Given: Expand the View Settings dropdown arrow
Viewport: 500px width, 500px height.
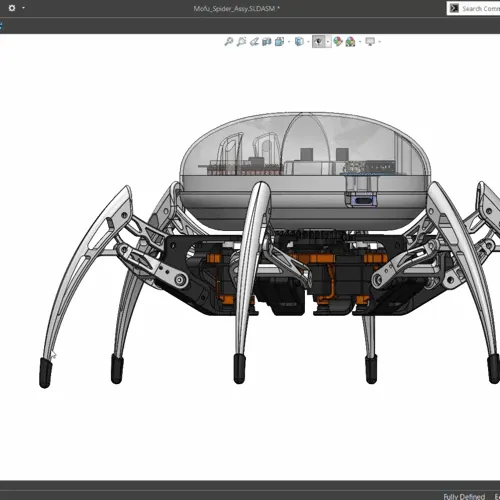Looking at the screenshot, I should pyautogui.click(x=379, y=42).
